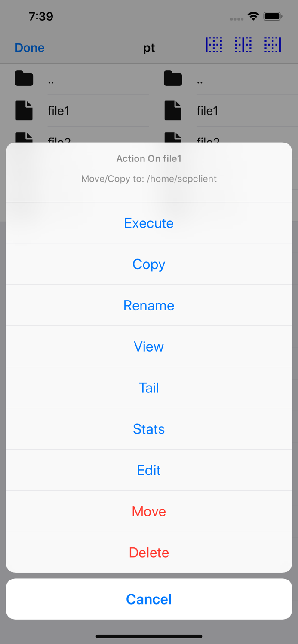
Task: Click the layout icon with left-edge bar
Action: [214, 45]
